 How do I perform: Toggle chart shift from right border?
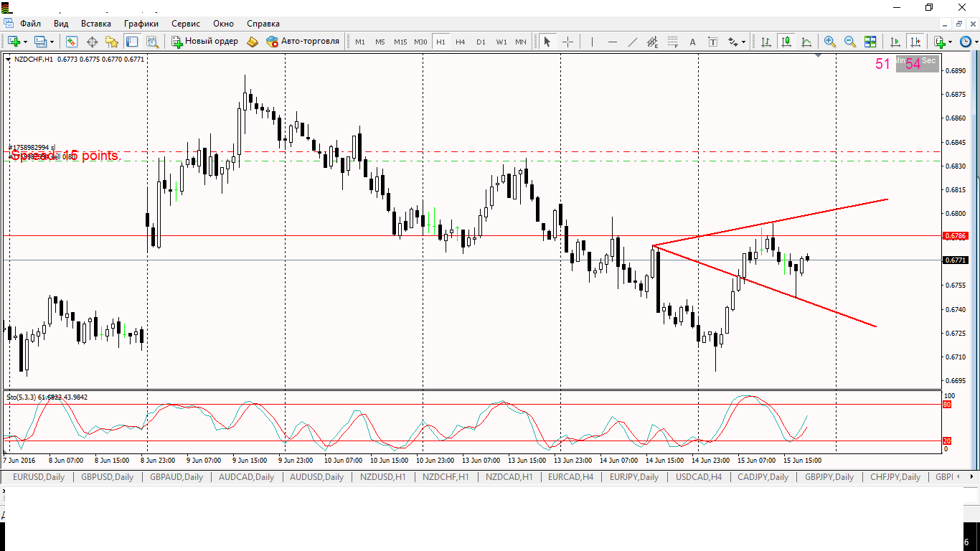coord(915,42)
